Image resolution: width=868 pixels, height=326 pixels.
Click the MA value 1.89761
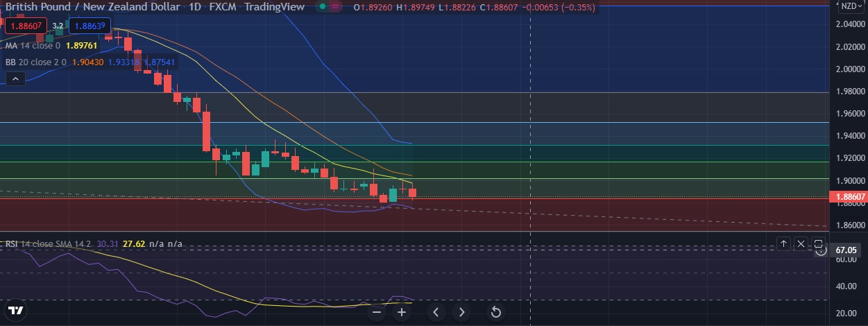click(x=82, y=45)
